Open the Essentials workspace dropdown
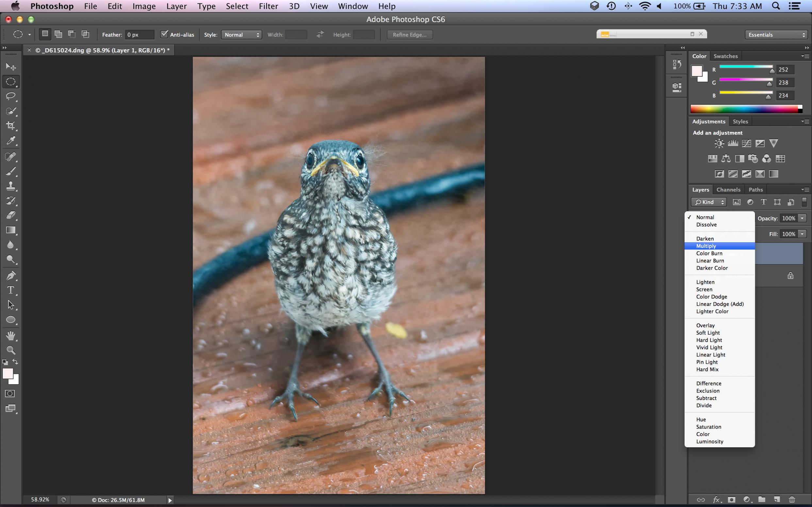 (776, 35)
